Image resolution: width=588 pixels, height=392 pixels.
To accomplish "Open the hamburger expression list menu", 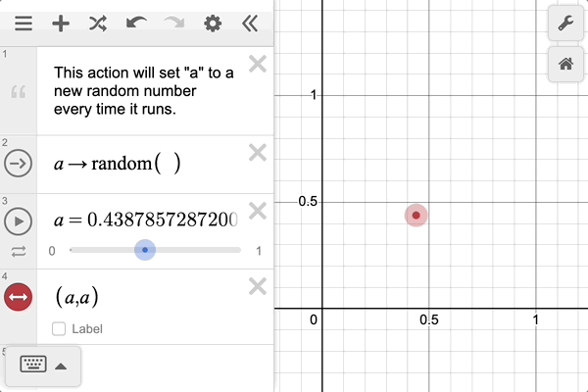I will [x=23, y=24].
